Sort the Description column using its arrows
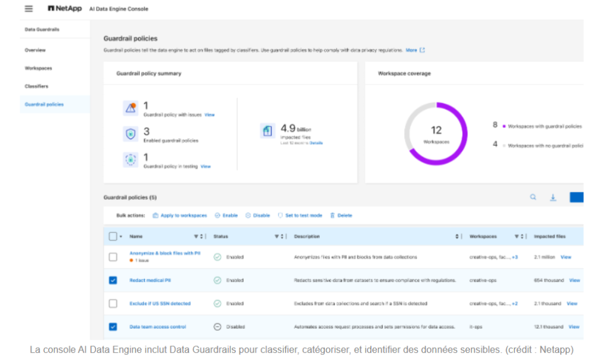Screen dimensions: 607x364 pyautogui.click(x=457, y=237)
